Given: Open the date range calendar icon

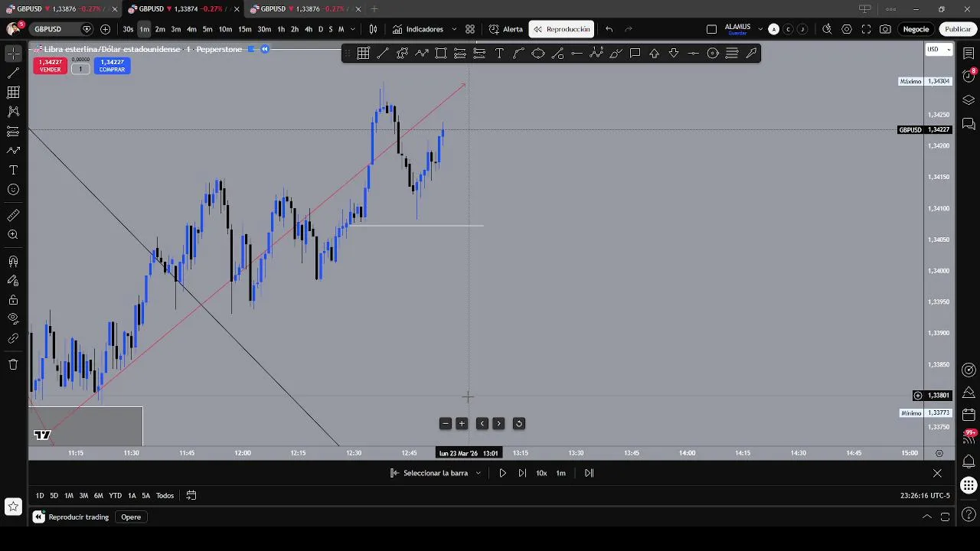Looking at the screenshot, I should pyautogui.click(x=191, y=495).
